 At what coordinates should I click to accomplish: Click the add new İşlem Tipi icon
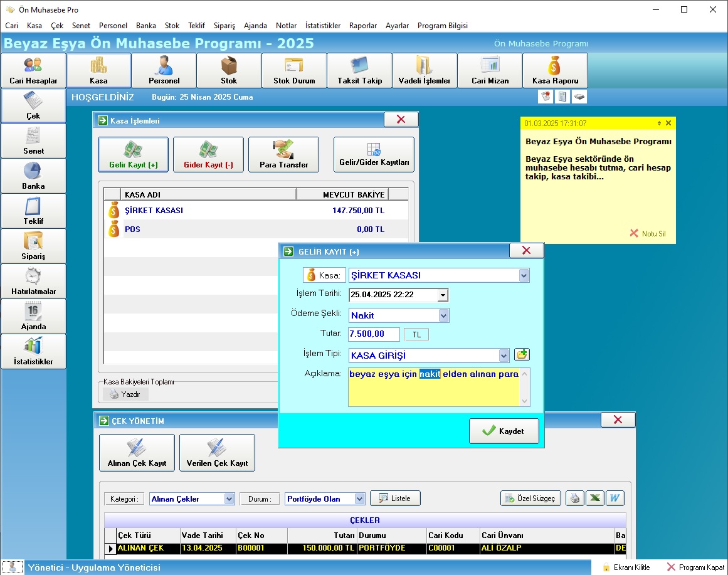click(522, 355)
